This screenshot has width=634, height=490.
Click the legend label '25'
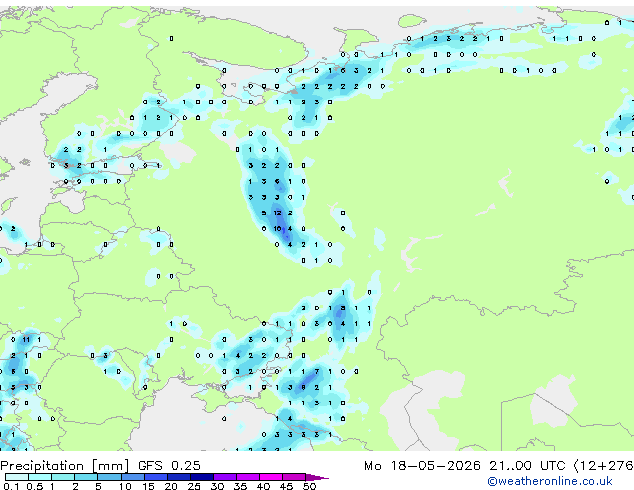pyautogui.click(x=194, y=486)
